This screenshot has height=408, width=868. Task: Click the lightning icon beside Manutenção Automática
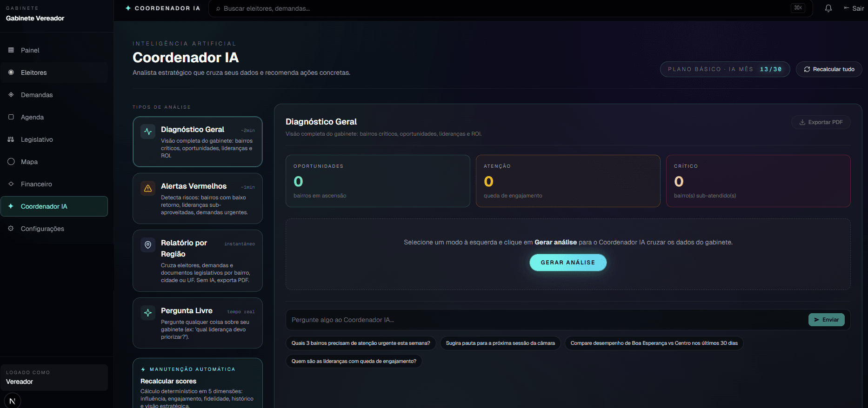[143, 369]
